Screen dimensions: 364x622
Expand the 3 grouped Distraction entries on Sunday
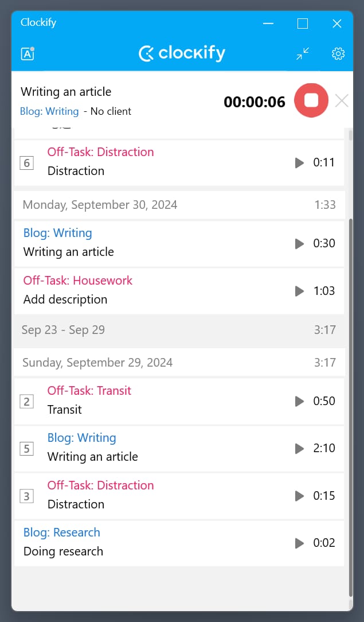[x=26, y=496]
